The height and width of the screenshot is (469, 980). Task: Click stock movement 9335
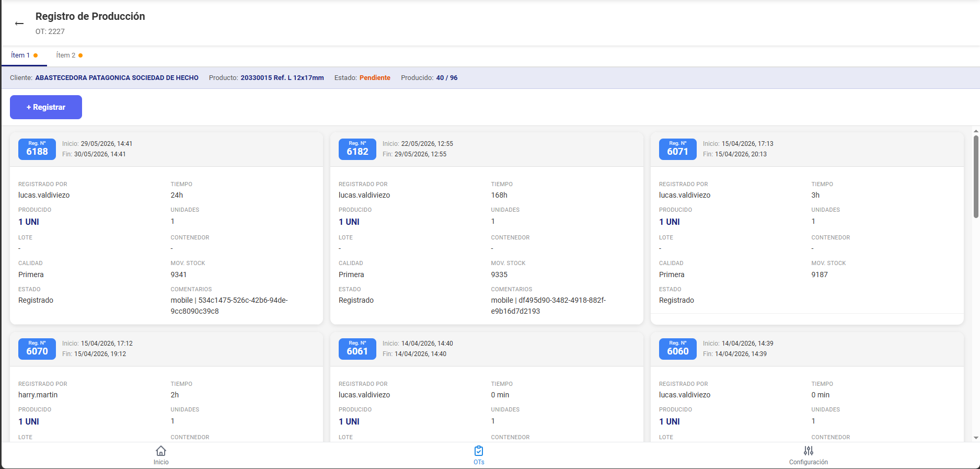499,274
